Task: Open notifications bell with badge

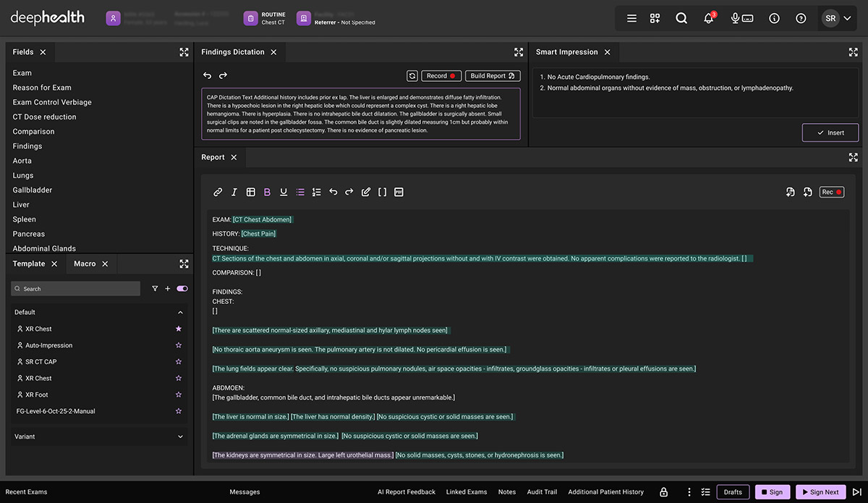Action: (x=709, y=18)
